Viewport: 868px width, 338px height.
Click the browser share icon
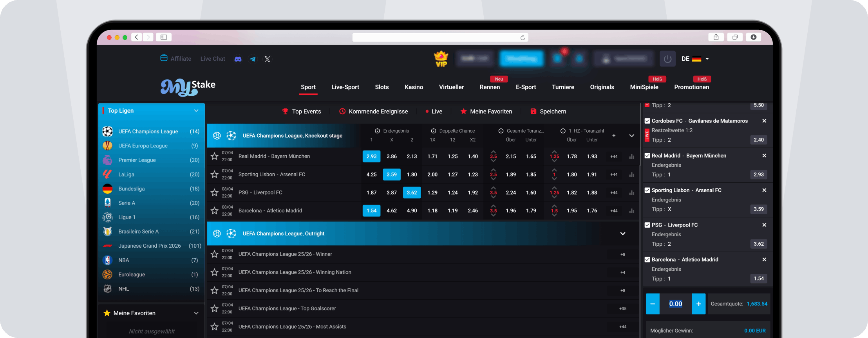[716, 37]
